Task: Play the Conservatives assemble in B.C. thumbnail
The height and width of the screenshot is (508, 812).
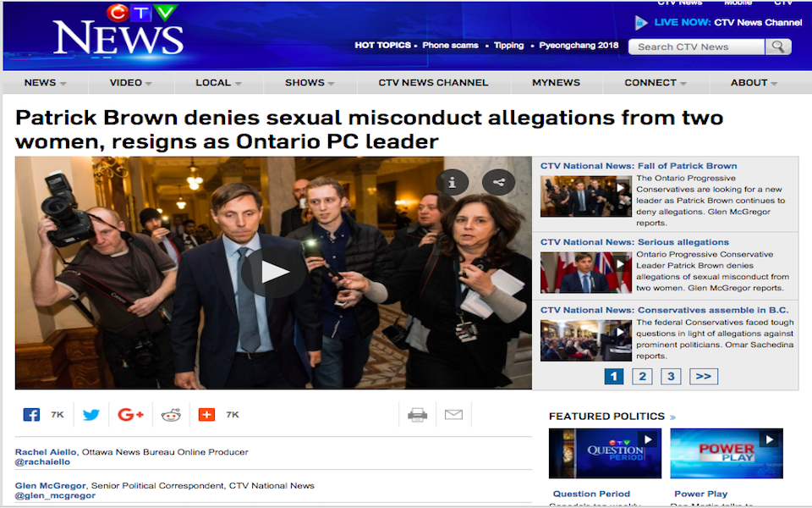Action: [x=585, y=340]
